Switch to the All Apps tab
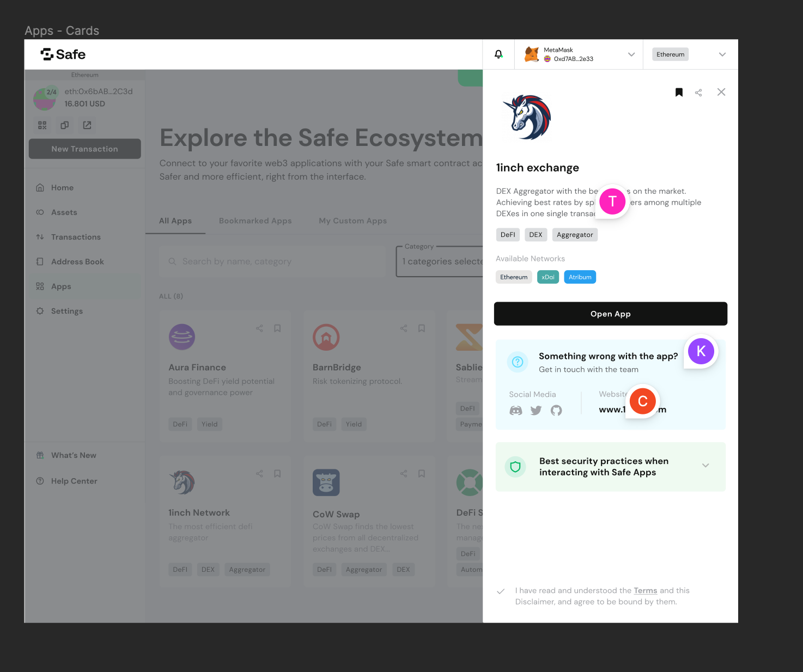803x672 pixels. (x=175, y=221)
